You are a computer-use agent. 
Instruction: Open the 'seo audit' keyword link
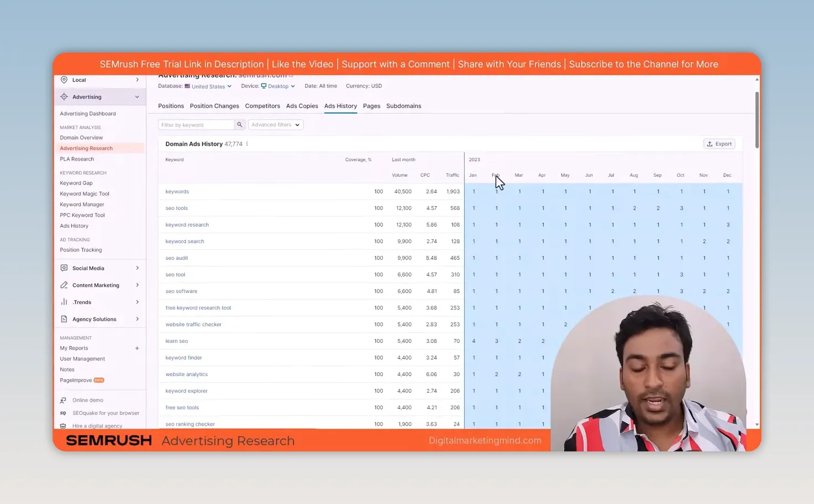[x=177, y=258]
